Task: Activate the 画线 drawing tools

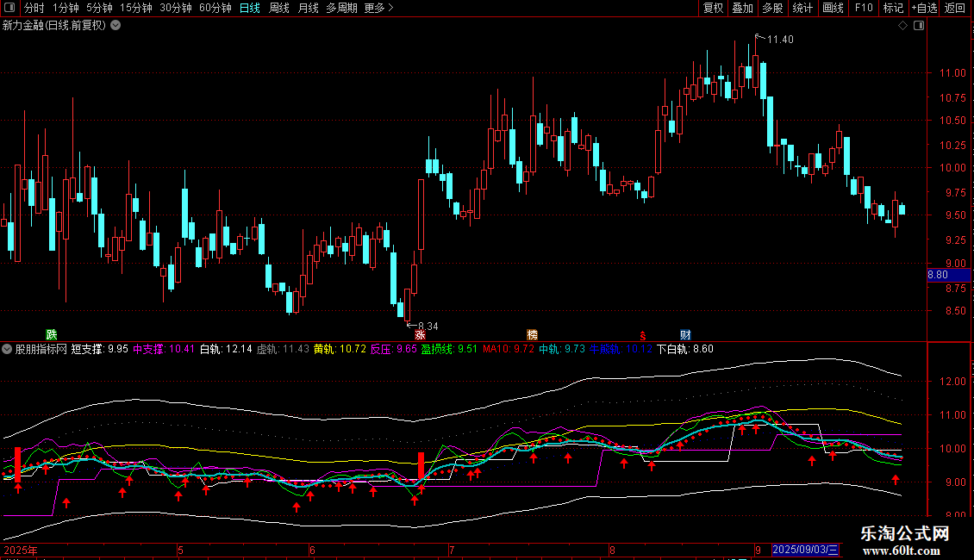Action: tap(833, 8)
